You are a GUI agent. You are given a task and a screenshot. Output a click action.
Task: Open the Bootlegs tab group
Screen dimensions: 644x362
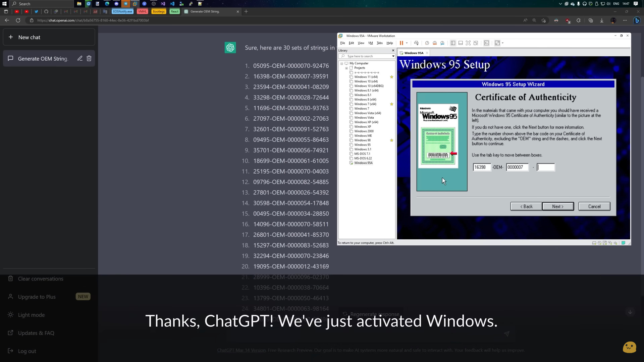click(x=159, y=11)
